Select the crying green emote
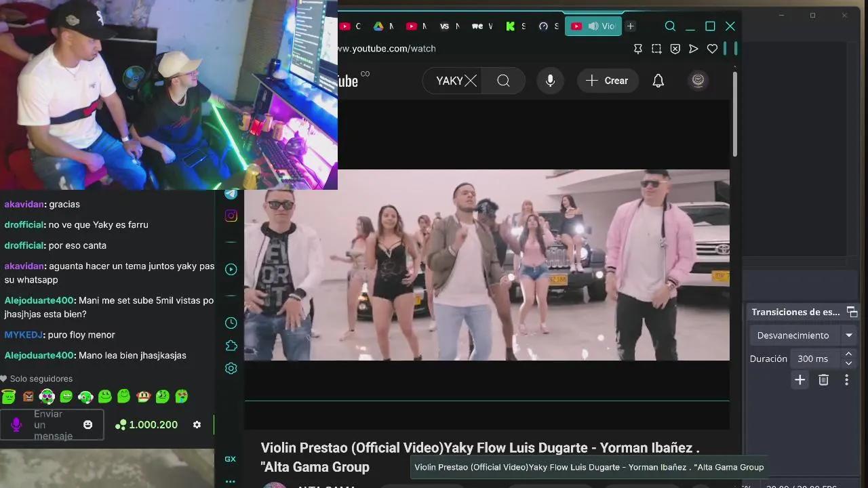 coord(182,396)
